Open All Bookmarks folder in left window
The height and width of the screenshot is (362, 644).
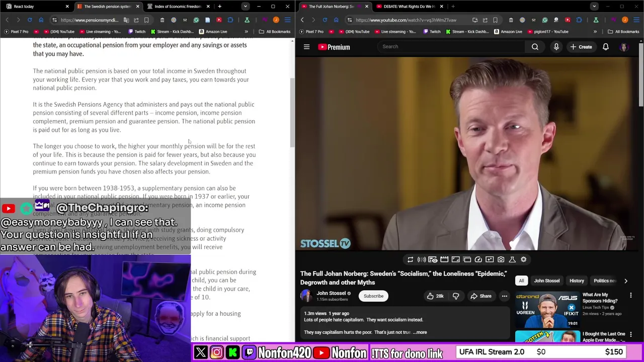tap(275, 32)
